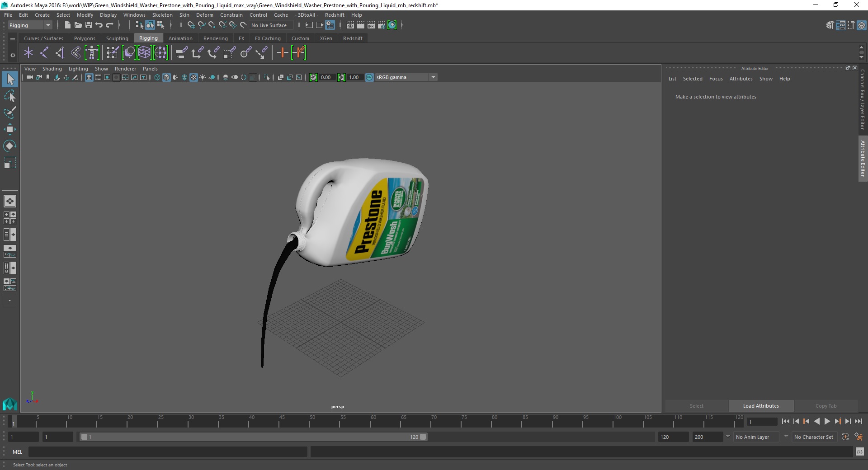Open the viewport Shading menu

click(x=52, y=69)
